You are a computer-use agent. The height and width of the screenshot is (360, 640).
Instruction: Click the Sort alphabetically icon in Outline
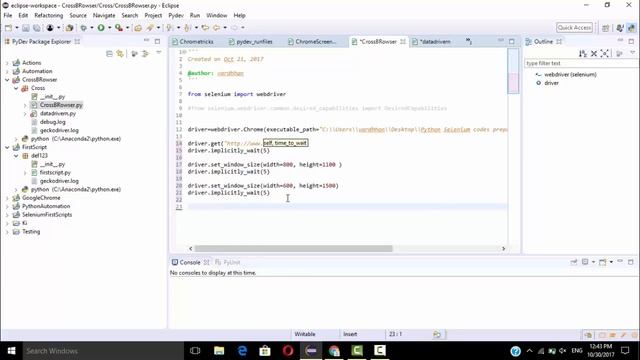(582, 53)
